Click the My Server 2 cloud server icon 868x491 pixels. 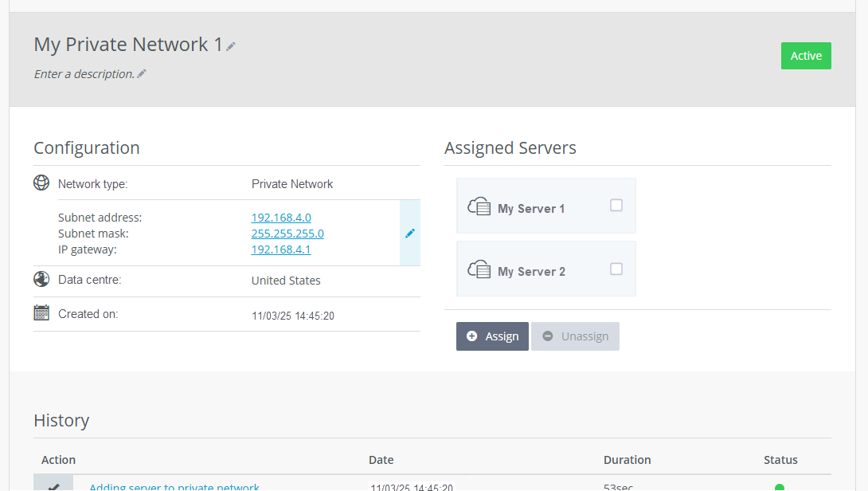[479, 270]
